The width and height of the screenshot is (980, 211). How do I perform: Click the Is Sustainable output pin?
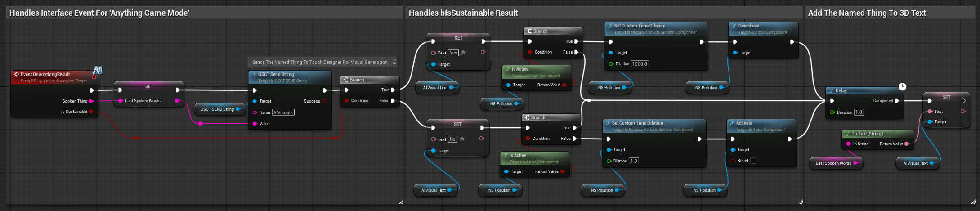tap(91, 112)
